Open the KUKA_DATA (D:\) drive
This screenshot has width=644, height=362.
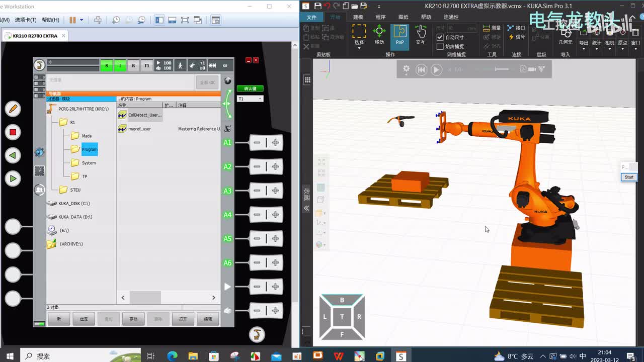[69, 217]
